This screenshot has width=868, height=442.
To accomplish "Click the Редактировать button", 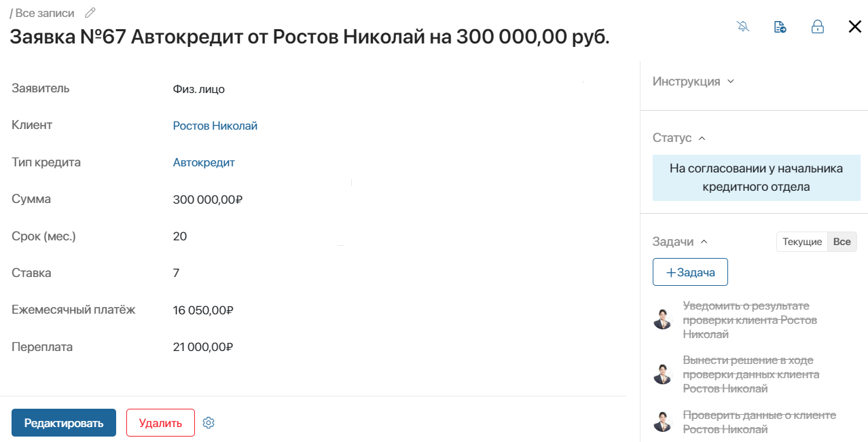I will [64, 423].
